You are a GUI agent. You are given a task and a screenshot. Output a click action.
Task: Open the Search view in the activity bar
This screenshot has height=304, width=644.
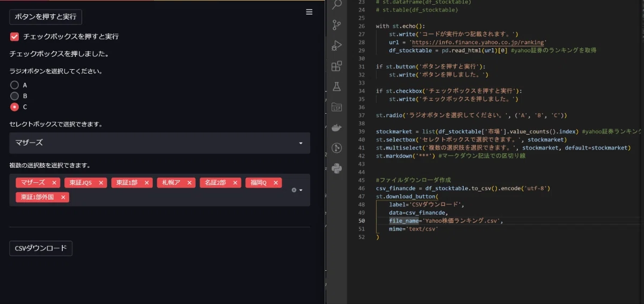pos(337,5)
